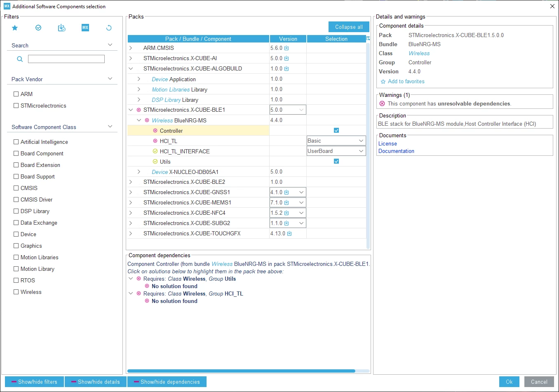This screenshot has width=559, height=392.
Task: Click the error icon beside HCI_TL
Action: coord(155,141)
